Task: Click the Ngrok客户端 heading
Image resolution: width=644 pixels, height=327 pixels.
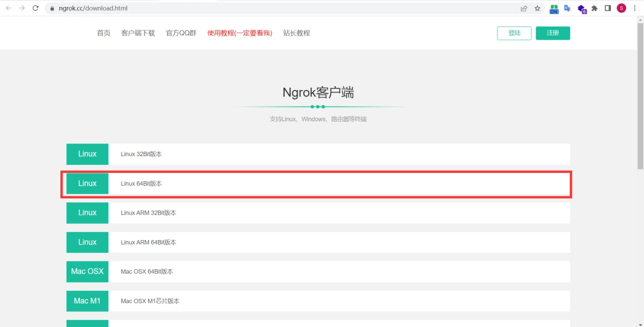Action: tap(318, 93)
